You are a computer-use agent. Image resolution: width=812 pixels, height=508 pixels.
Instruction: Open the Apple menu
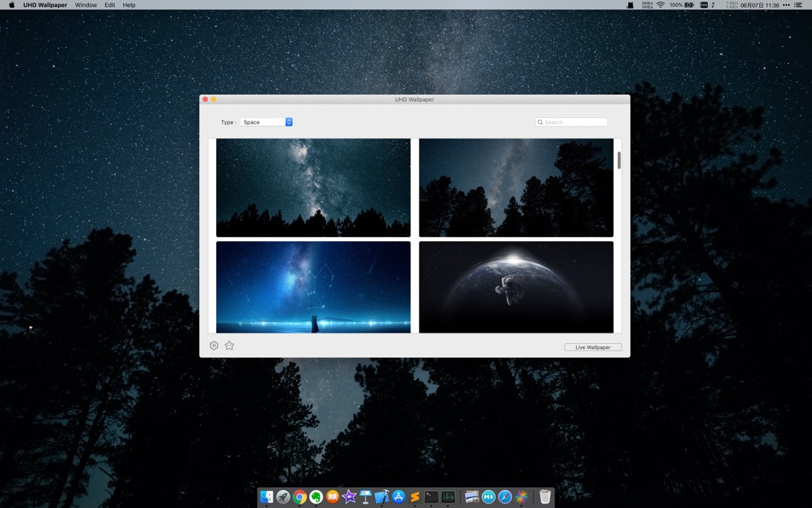tap(11, 4)
